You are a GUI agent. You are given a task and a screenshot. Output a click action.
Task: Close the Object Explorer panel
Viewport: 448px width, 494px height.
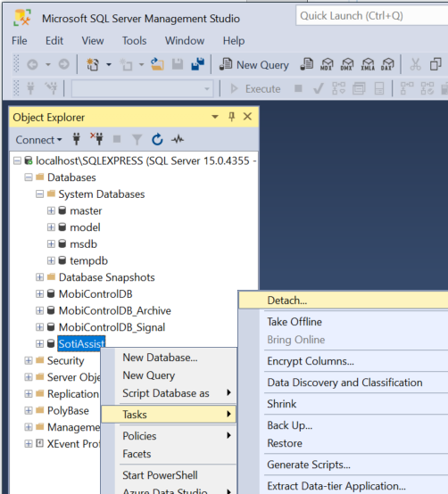[x=247, y=117]
